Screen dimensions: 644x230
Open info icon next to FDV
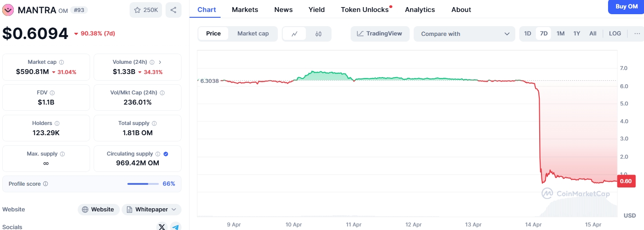(52, 93)
